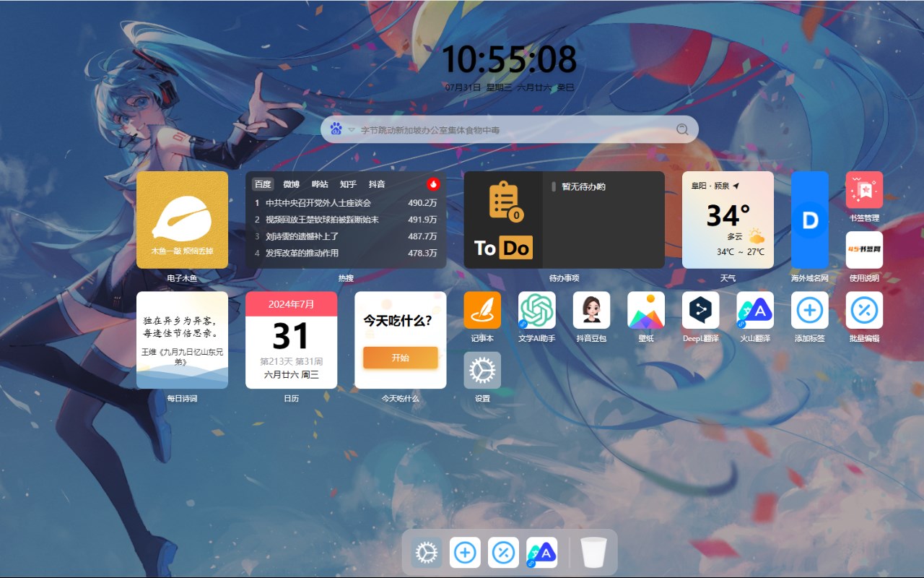Click the 第213天 第31周 calendar text
Image resolution: width=924 pixels, height=578 pixels.
pos(291,361)
